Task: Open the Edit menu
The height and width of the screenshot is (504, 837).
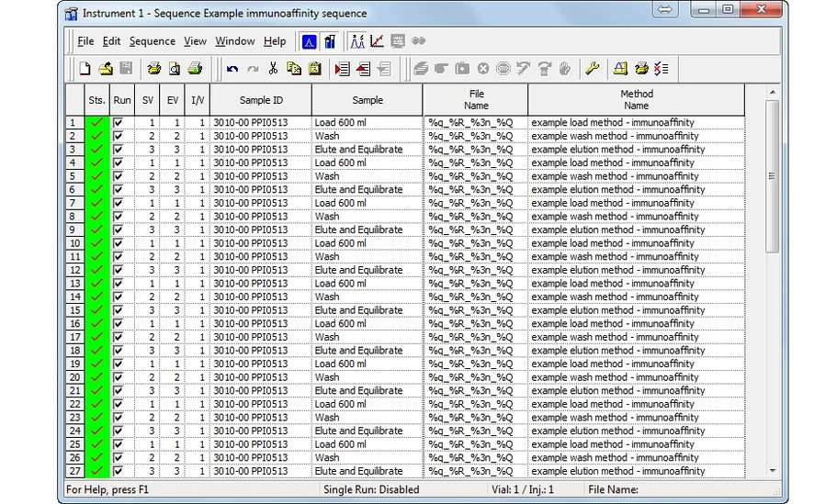Action: click(x=111, y=41)
